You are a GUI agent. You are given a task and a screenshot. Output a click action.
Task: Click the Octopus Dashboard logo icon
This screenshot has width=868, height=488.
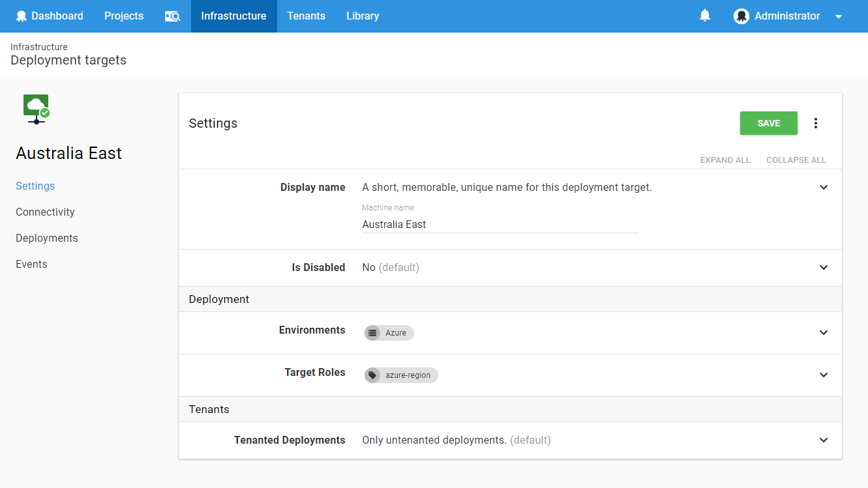(22, 16)
